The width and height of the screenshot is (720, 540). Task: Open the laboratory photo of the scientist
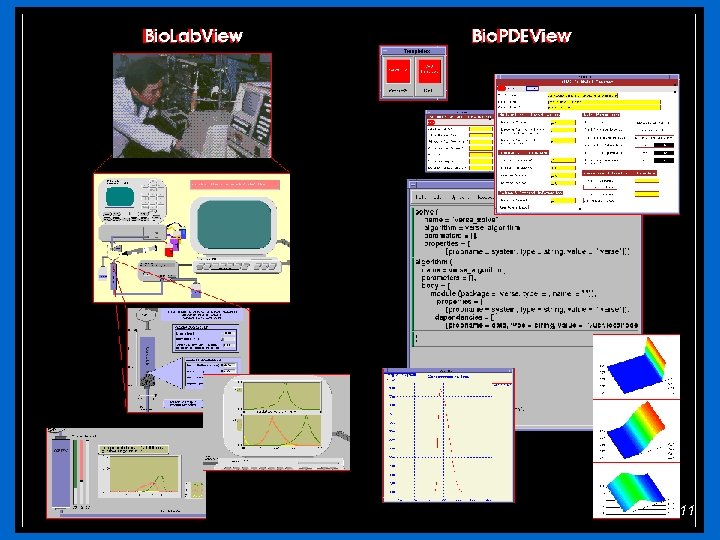192,105
